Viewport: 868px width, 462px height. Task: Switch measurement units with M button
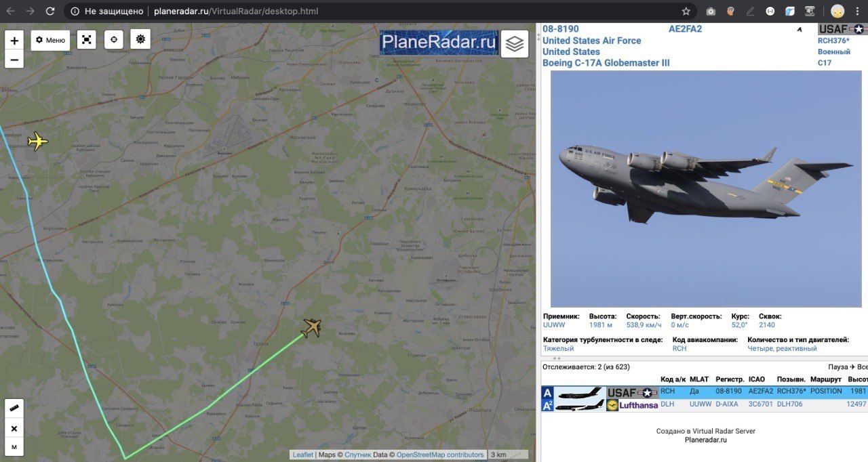coord(14,447)
